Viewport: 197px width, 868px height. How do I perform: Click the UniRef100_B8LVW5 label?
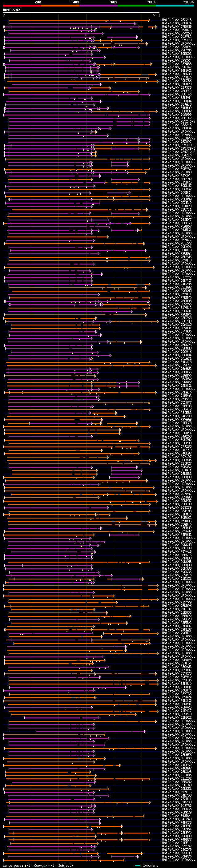[177, 460]
